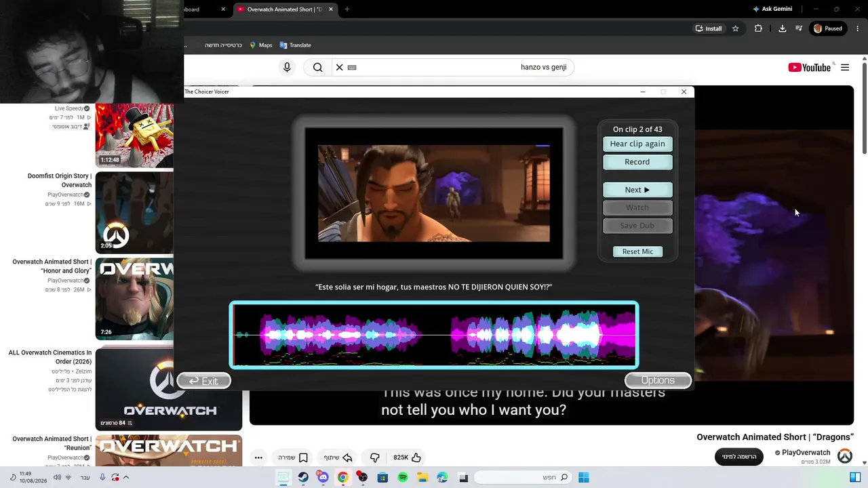This screenshot has height=488, width=868.
Task: Click the taskbar microphone tray icon
Action: [102, 478]
